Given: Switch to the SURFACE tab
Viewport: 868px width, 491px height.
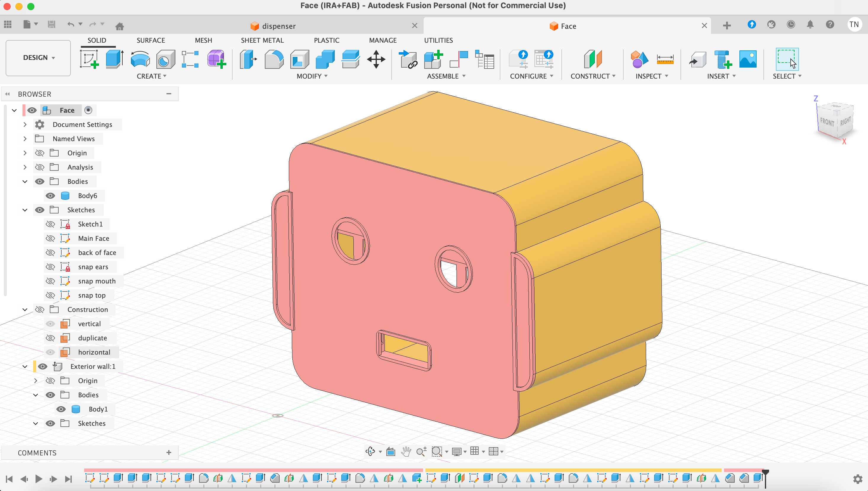Looking at the screenshot, I should click(x=150, y=40).
